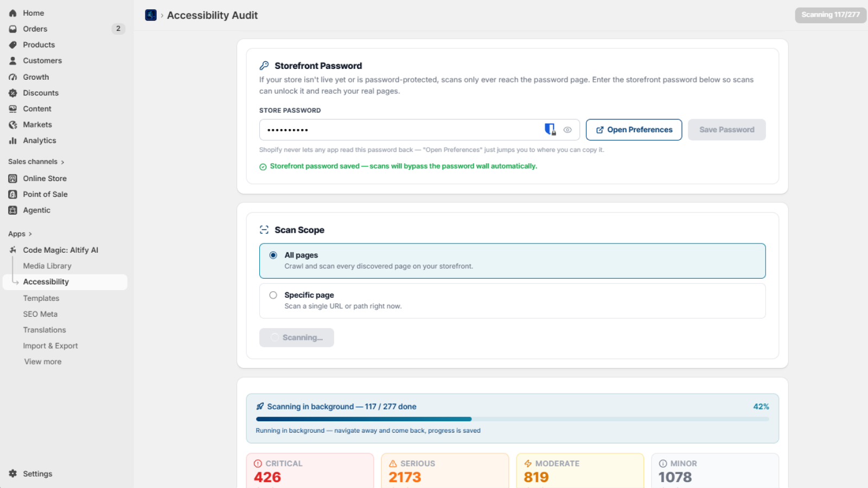Click the Customers person icon
Image resolution: width=868 pixels, height=488 pixels.
pos(13,61)
